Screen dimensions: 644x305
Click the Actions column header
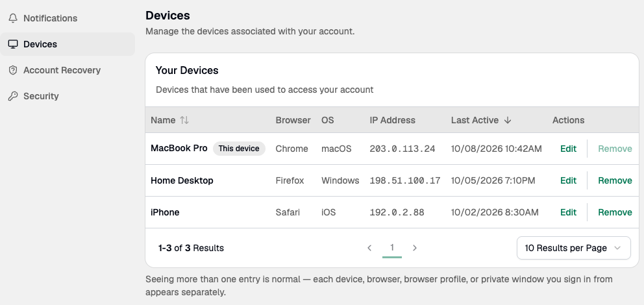(x=569, y=120)
